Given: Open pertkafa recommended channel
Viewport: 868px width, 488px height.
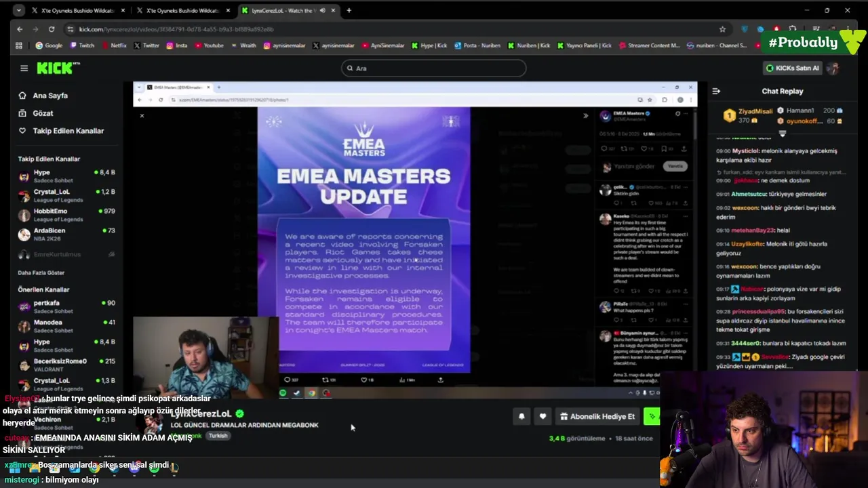Looking at the screenshot, I should (66, 307).
